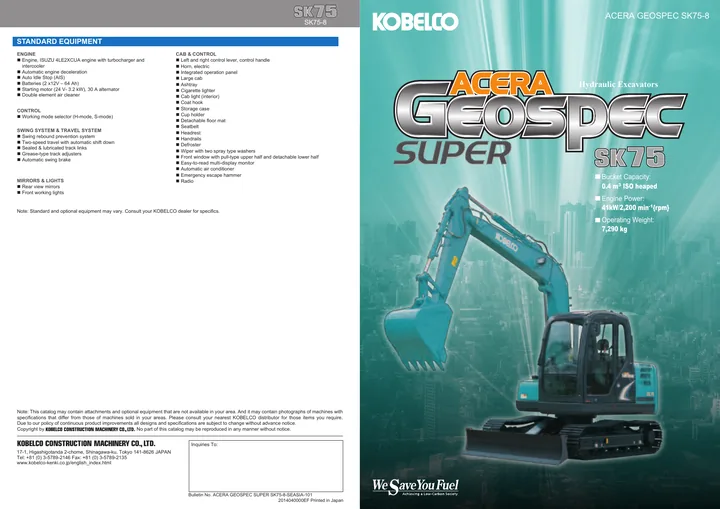Click the Tel/Fax contact number line
Image resolution: width=720 pixels, height=509 pixels.
coord(72,458)
